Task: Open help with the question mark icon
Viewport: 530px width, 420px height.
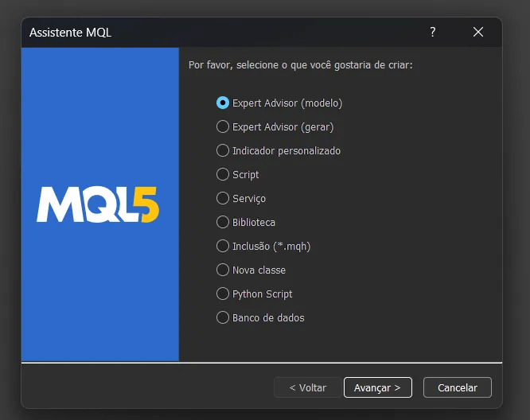Action: coord(433,32)
